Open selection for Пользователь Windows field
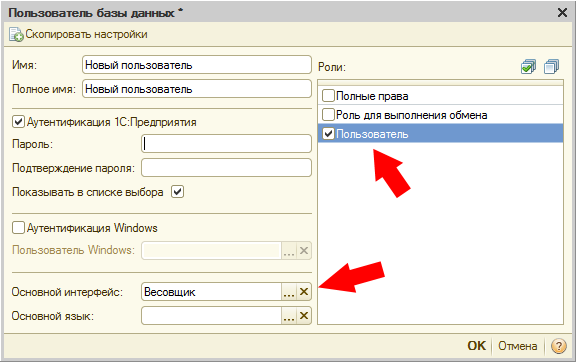 click(x=289, y=251)
